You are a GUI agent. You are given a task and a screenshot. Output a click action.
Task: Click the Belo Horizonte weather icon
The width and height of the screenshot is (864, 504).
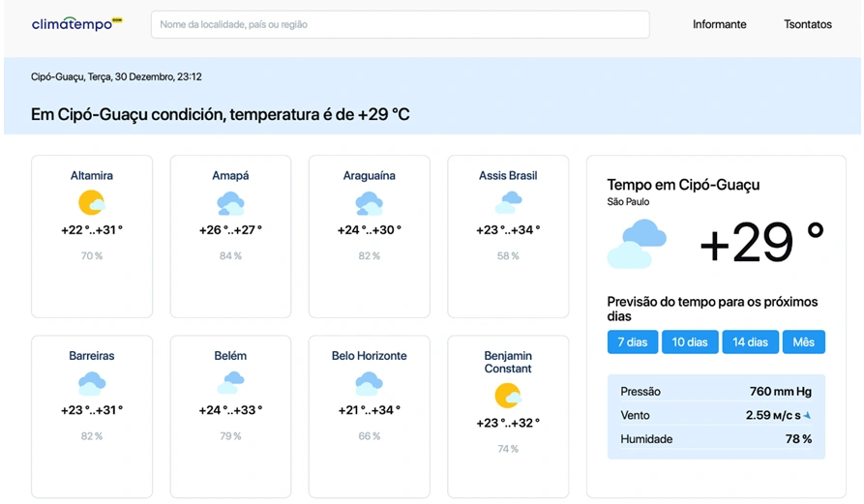pos(369,383)
